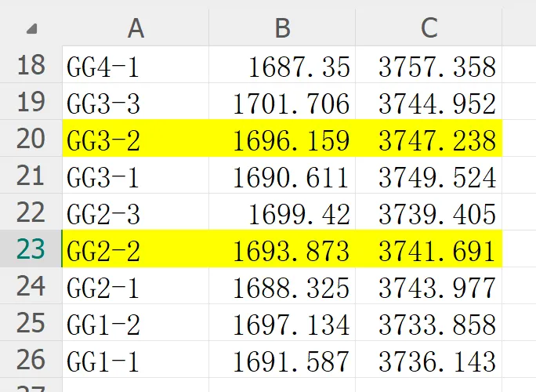Select cell with value 1696.159
The height and width of the screenshot is (392, 536).
tap(282, 138)
